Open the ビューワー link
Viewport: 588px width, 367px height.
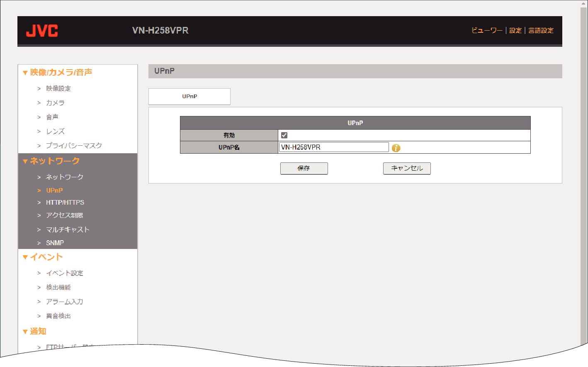pos(487,30)
